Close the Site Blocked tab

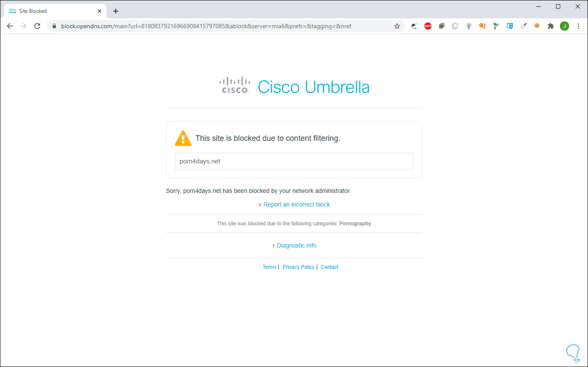click(99, 11)
